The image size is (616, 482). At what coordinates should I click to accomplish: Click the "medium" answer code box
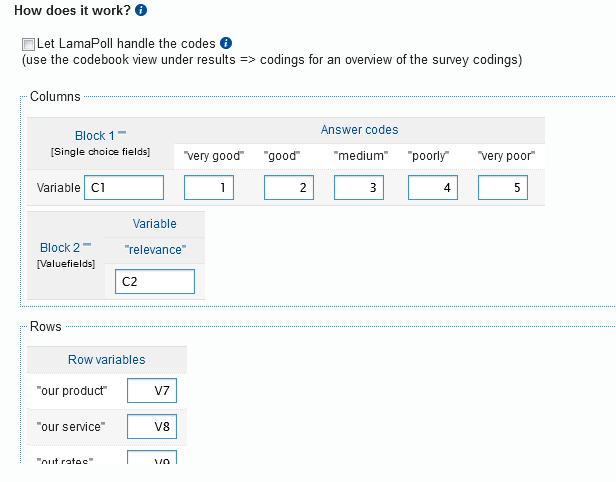[359, 187]
